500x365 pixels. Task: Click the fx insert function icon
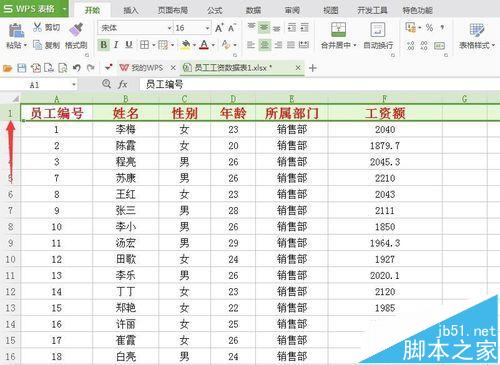coord(123,84)
